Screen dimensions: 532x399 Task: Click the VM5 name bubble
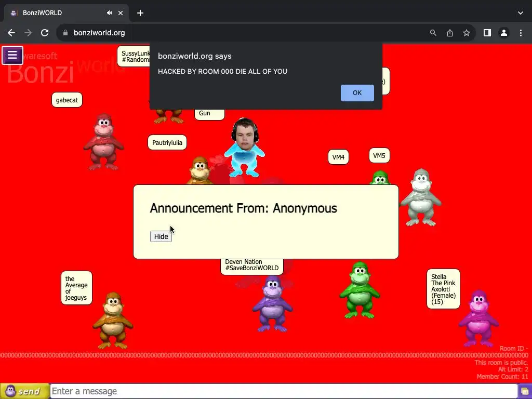coord(379,156)
